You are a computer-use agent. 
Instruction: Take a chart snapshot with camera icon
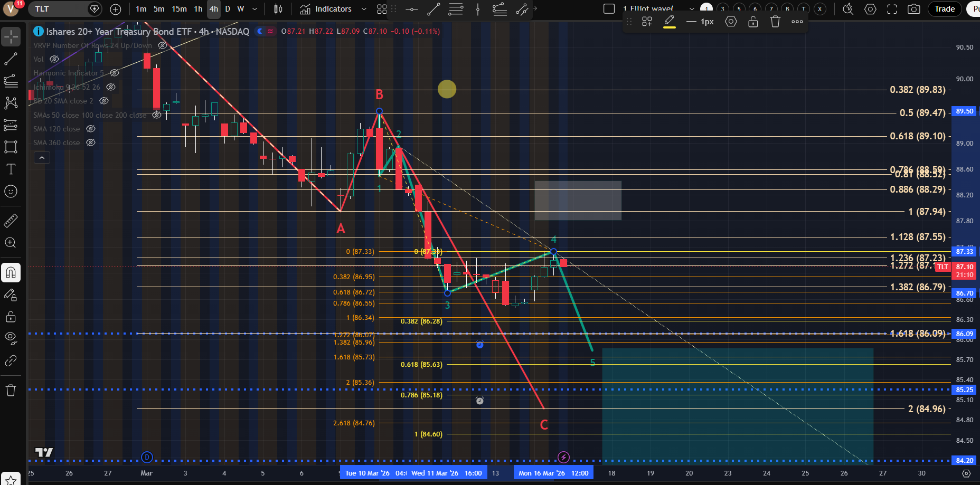(913, 9)
